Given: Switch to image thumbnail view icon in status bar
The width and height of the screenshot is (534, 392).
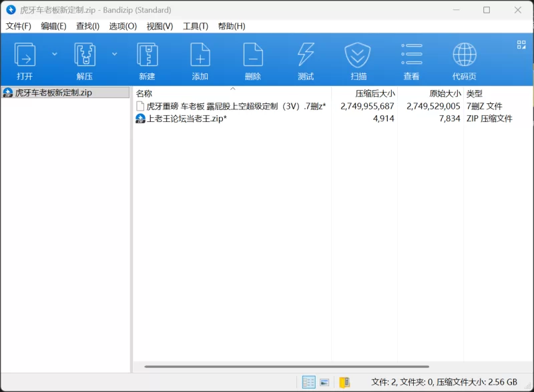Looking at the screenshot, I should (x=324, y=383).
